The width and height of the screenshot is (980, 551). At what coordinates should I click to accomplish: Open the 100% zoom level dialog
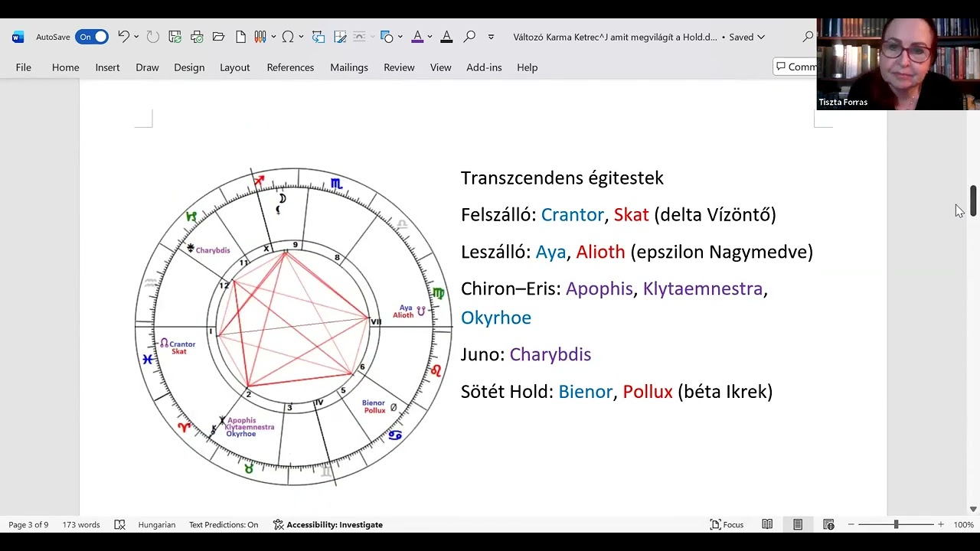(964, 524)
